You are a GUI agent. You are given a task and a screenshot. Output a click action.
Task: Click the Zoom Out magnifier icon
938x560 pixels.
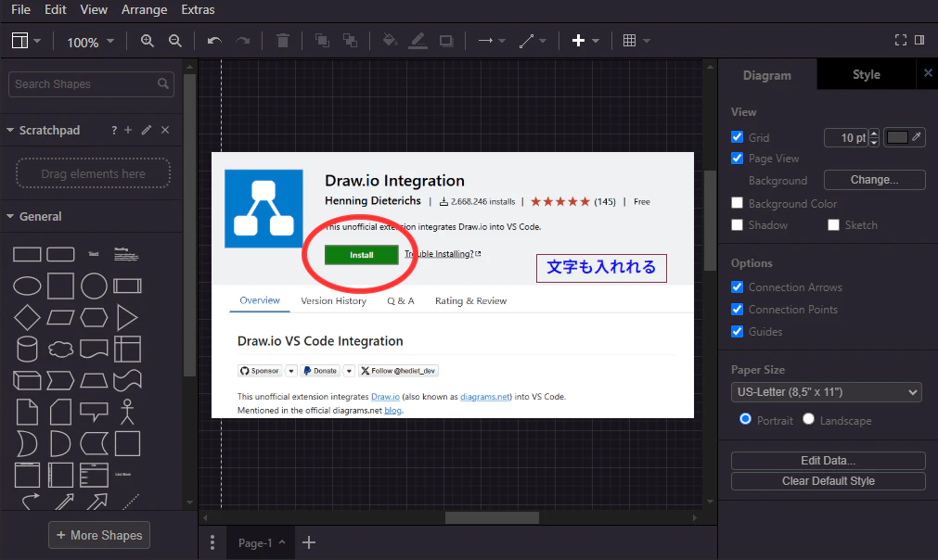tap(175, 41)
